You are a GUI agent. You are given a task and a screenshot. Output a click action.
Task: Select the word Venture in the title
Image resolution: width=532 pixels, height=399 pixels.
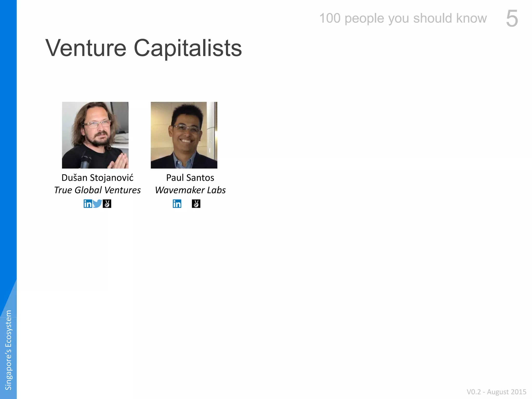[86, 48]
